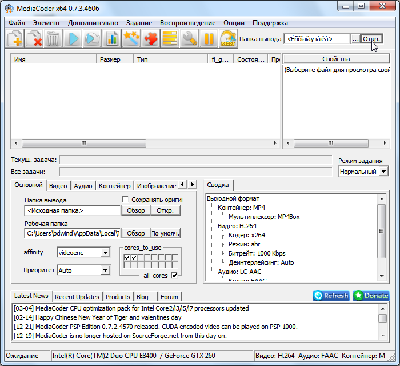Open the Воспроизведение menu

(x=187, y=23)
